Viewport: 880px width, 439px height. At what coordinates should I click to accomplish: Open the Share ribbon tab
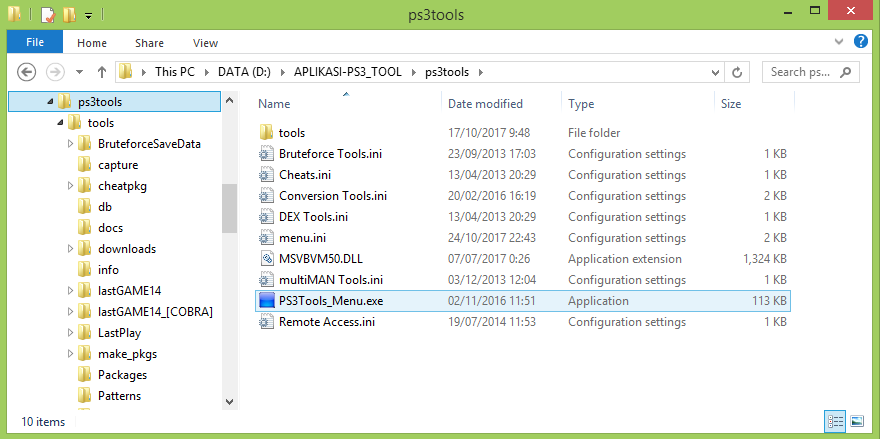tap(149, 43)
